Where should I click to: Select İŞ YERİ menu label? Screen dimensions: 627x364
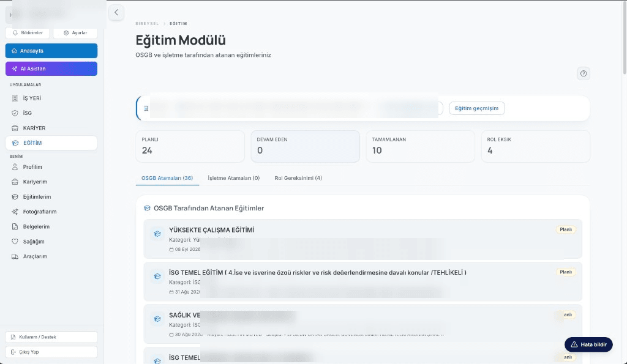tap(32, 98)
